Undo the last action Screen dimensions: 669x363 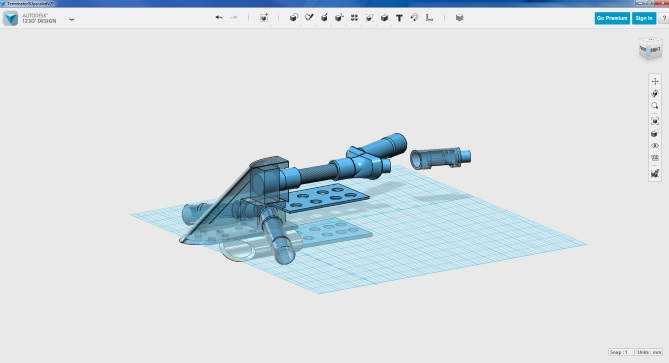tap(219, 17)
